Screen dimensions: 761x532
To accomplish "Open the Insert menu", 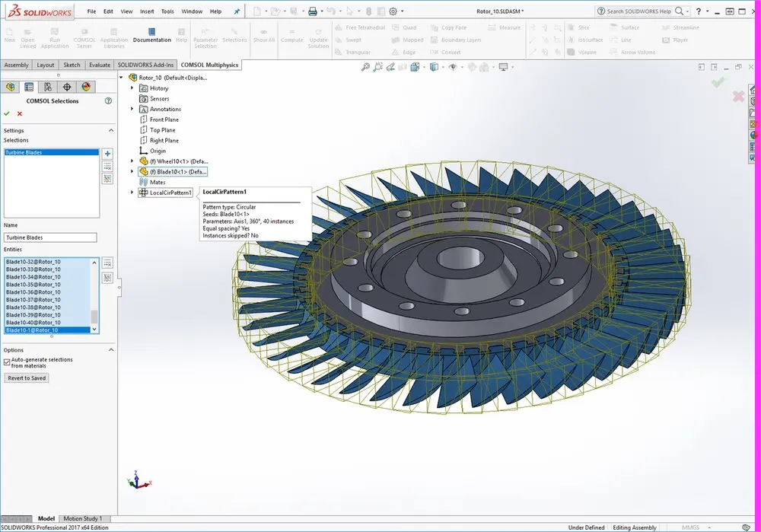I will pyautogui.click(x=146, y=11).
